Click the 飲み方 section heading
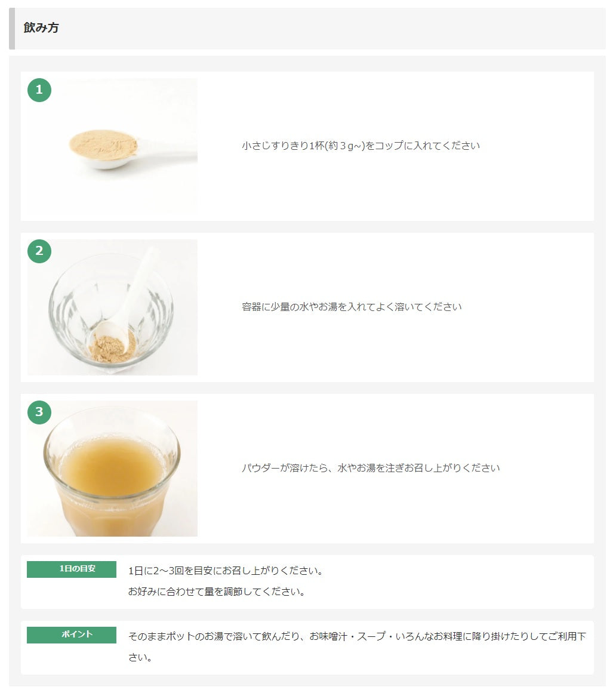Viewport: 616px width, 696px height. [x=41, y=28]
